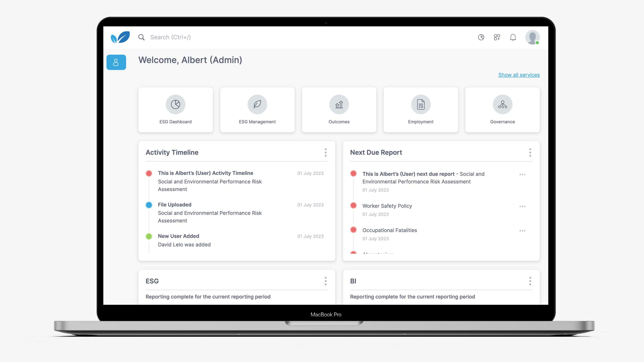Select the app grid/waffle menu icon
This screenshot has width=644, height=362.
tap(497, 37)
